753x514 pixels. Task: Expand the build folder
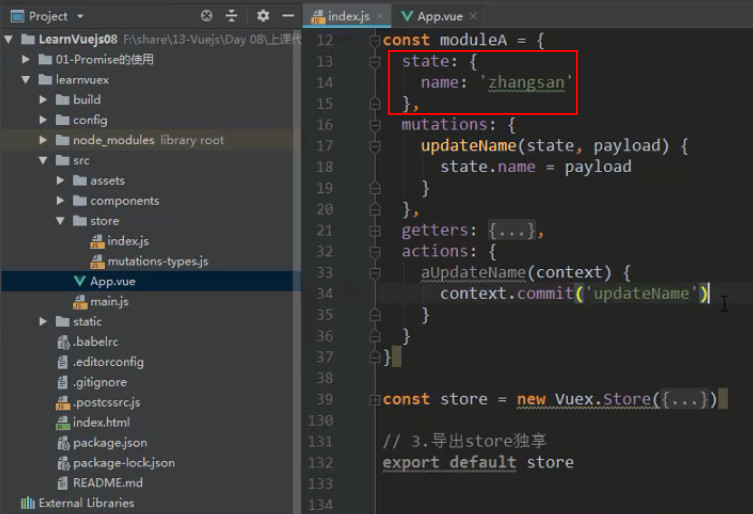coord(43,99)
